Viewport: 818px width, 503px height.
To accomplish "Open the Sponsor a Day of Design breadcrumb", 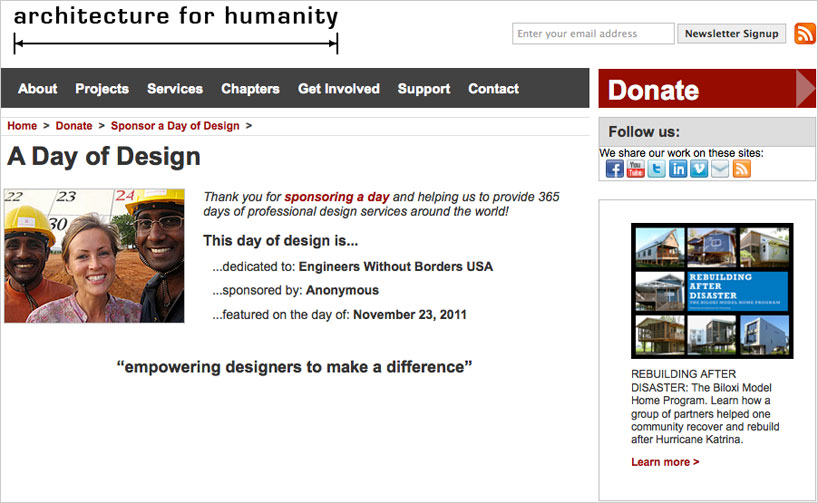I will [x=175, y=126].
